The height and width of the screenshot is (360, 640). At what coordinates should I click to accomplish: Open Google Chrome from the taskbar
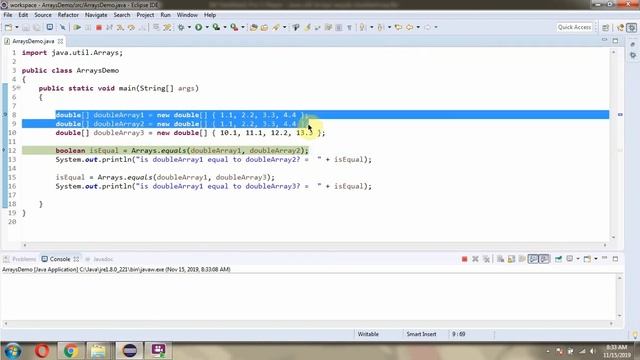click(71, 351)
